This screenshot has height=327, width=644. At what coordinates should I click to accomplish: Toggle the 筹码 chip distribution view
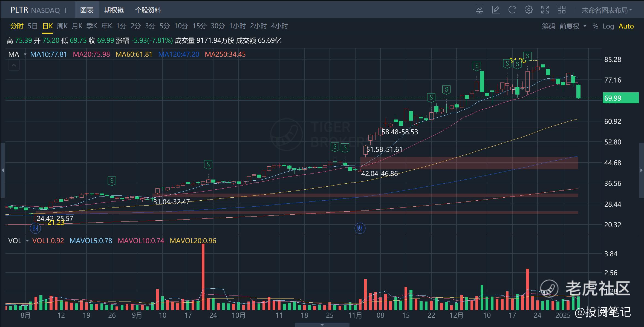click(x=548, y=26)
